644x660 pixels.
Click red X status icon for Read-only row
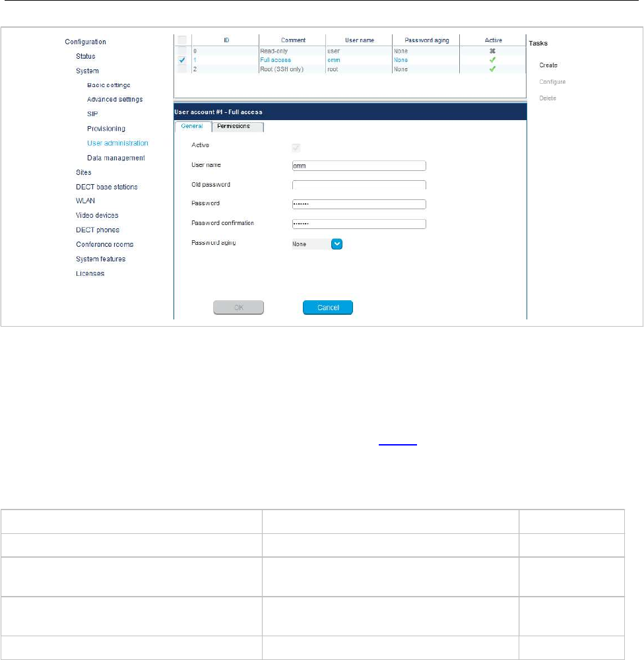492,51
